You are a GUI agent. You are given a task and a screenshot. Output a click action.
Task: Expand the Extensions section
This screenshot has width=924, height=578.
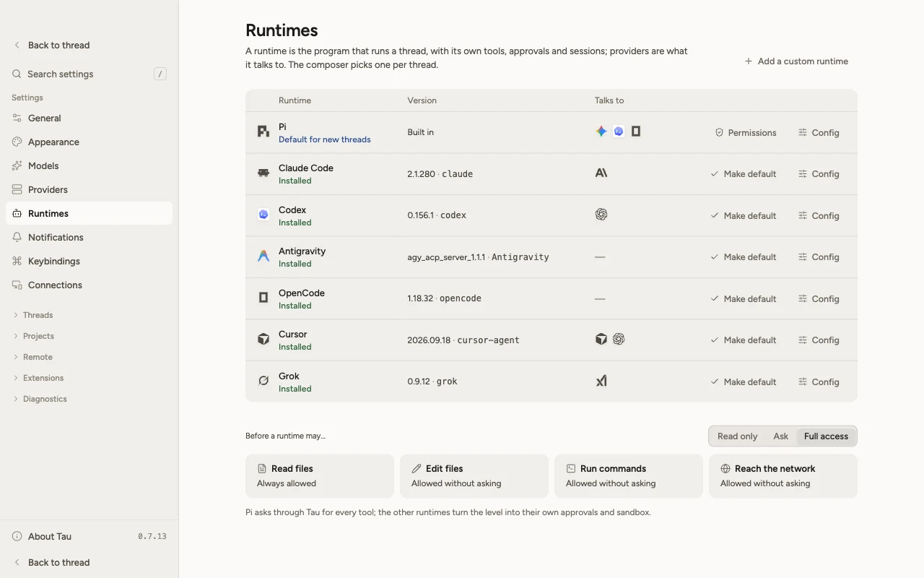pos(89,378)
